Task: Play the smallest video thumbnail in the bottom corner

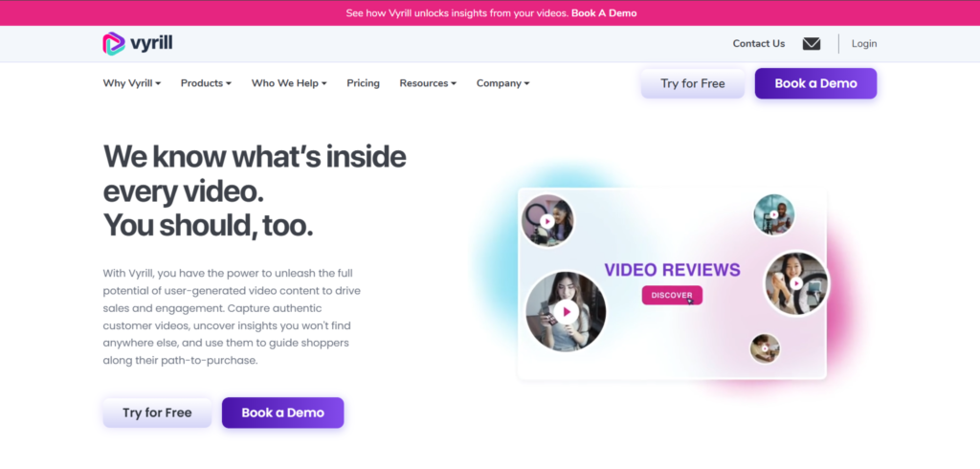Action: (765, 349)
